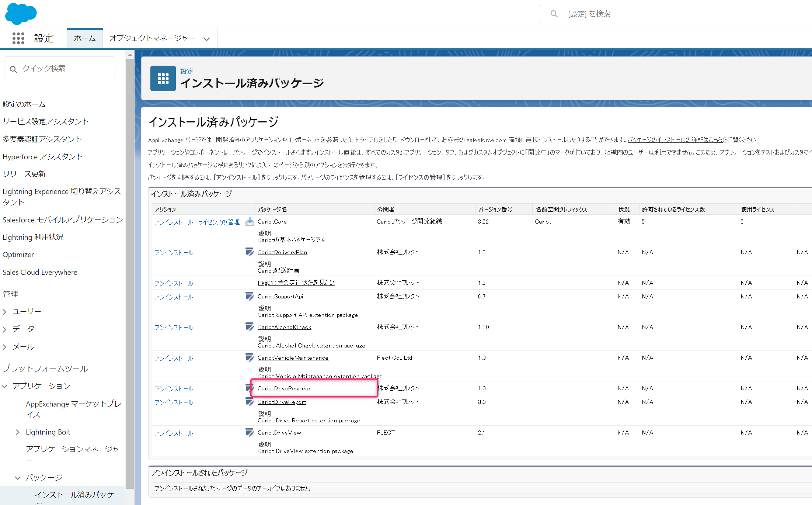Open 設定のホーム in the sidebar
812x505 pixels.
pos(24,104)
